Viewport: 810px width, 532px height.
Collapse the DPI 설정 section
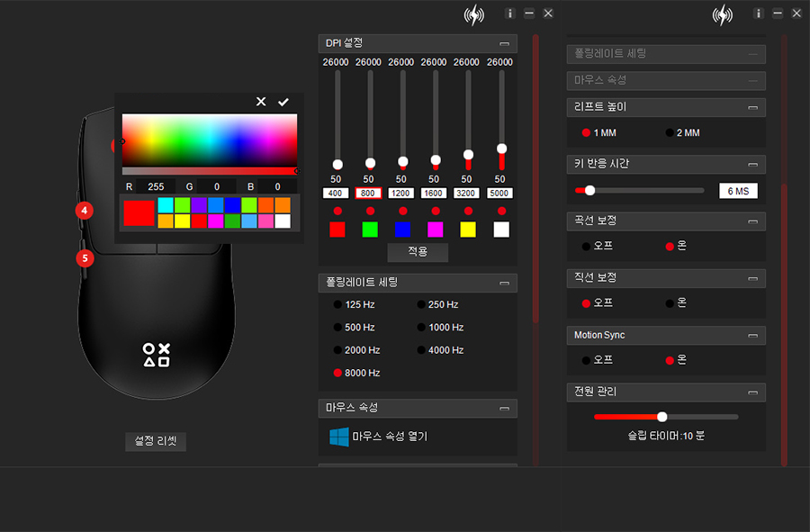[505, 44]
